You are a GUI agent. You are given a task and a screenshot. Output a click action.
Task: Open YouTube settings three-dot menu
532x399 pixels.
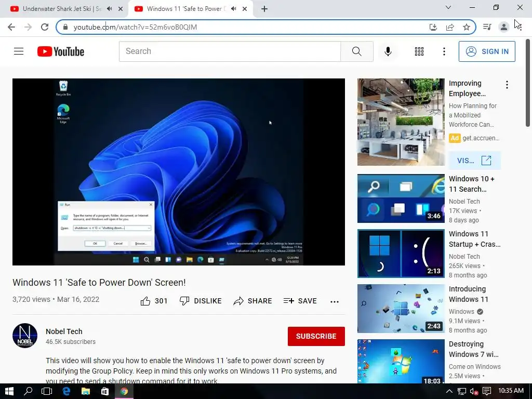444,51
